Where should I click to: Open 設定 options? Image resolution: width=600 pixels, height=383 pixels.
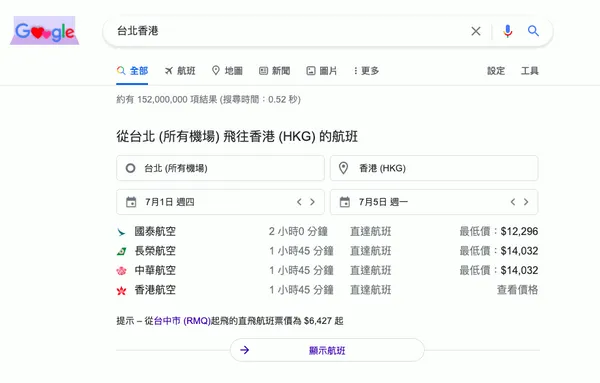tap(496, 71)
